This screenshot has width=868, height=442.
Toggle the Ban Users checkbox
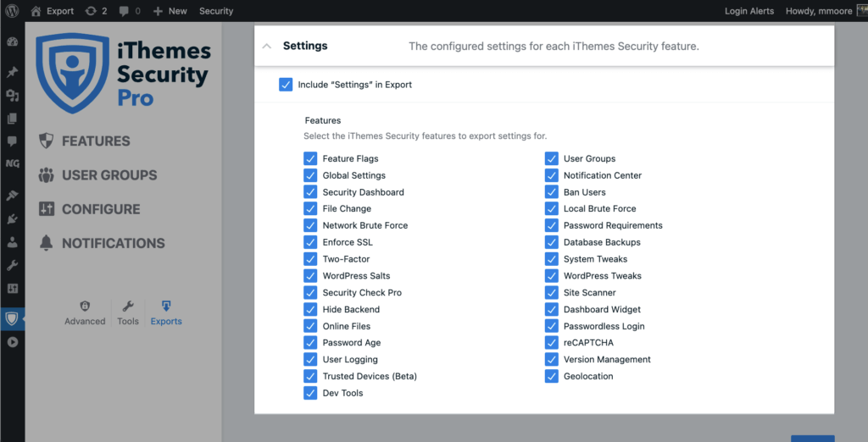(x=551, y=192)
